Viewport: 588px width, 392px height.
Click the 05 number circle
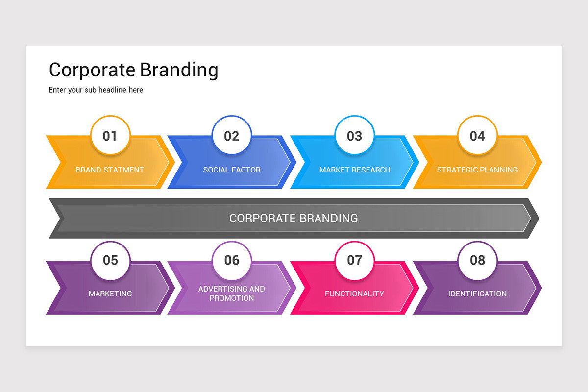110,260
